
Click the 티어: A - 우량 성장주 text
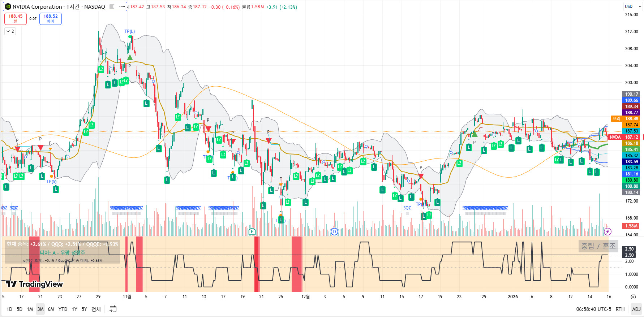(x=63, y=253)
